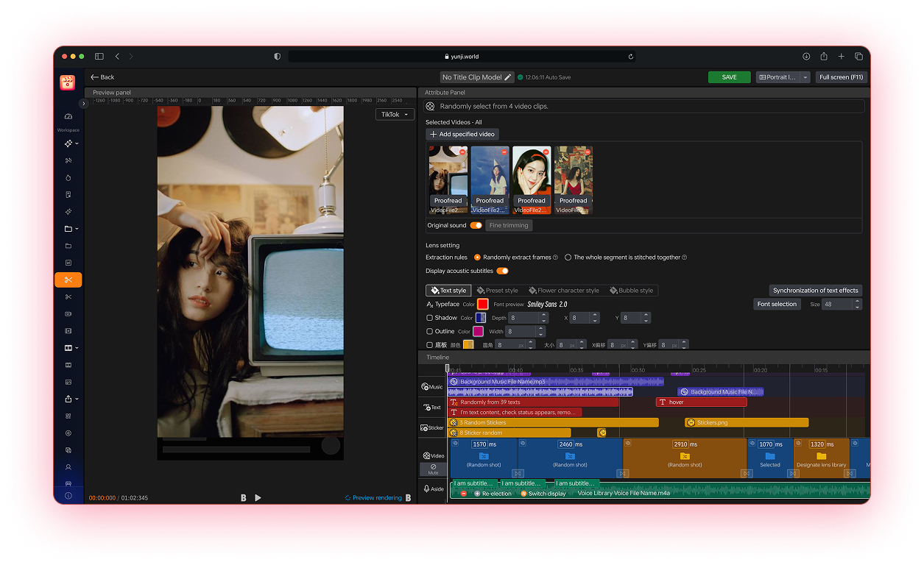Expand the collapsed sidebar with chevron arrow

tap(83, 104)
